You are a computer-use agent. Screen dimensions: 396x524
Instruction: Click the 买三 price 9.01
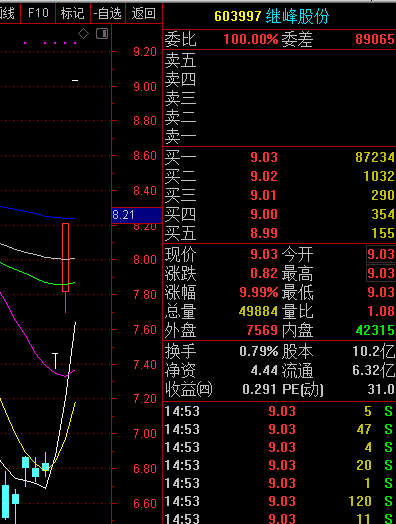coord(264,195)
